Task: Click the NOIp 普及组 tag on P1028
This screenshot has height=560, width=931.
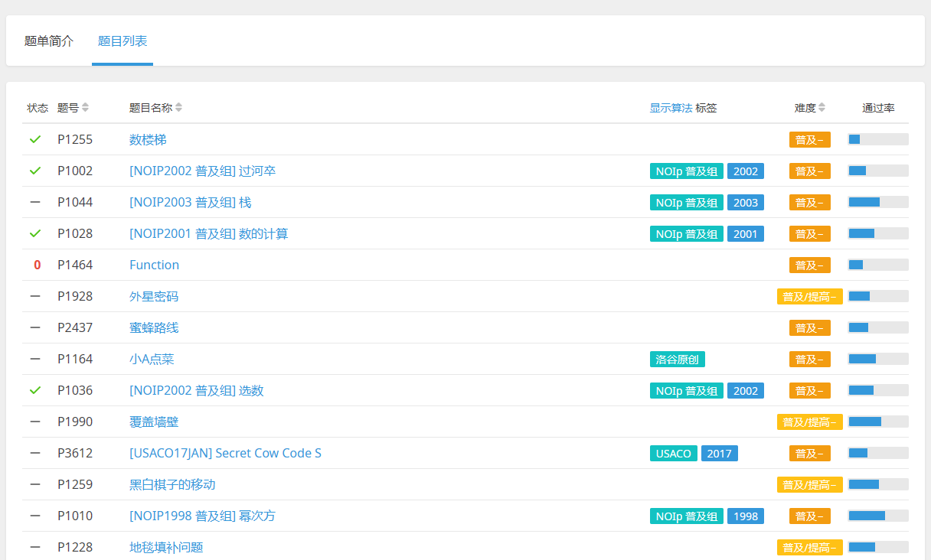Action: (x=686, y=234)
